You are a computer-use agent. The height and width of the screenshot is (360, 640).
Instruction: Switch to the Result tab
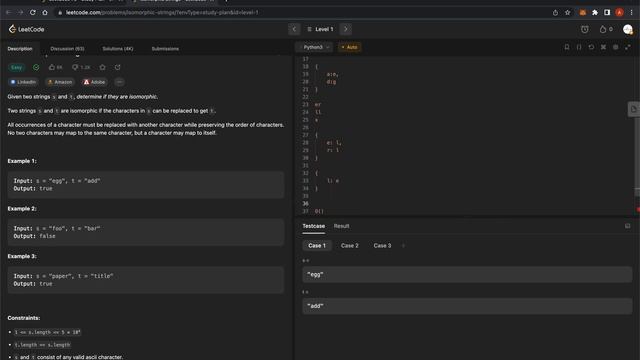pos(341,226)
